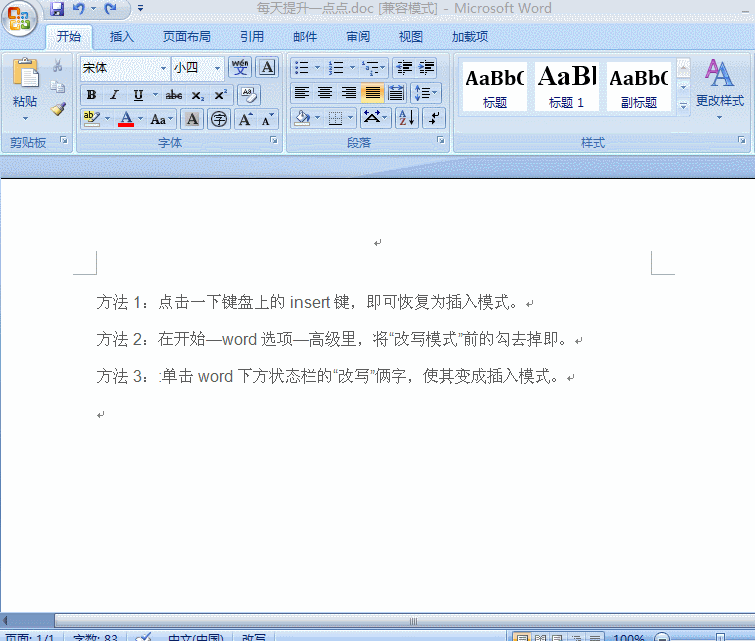Cut the selection with scissors icon
This screenshot has width=755, height=641.
click(x=58, y=65)
